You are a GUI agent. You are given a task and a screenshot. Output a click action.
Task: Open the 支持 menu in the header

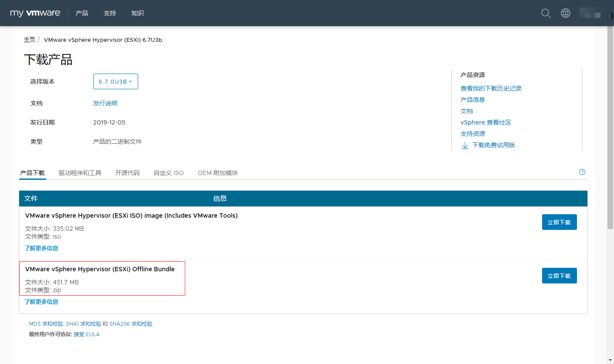pyautogui.click(x=110, y=13)
